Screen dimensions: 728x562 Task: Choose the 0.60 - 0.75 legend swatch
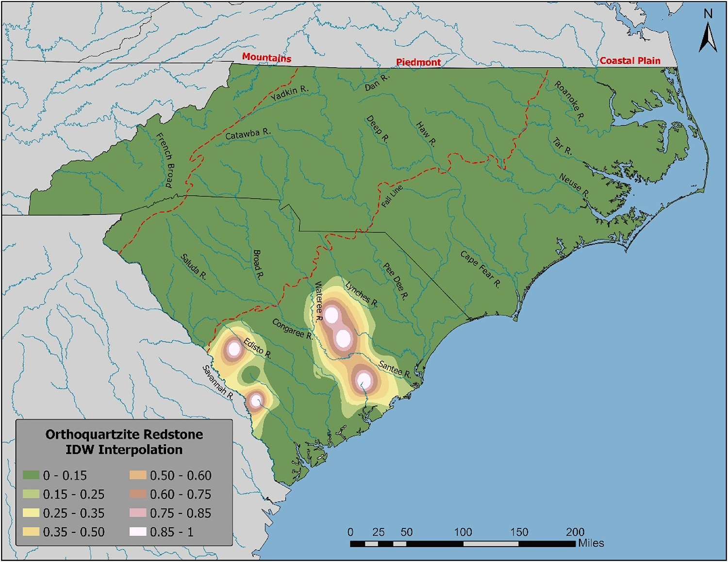point(138,494)
